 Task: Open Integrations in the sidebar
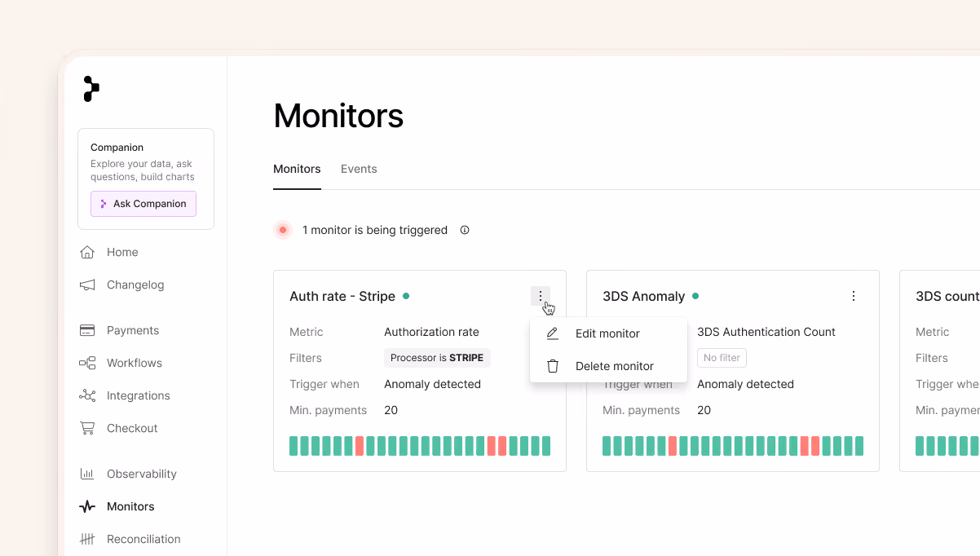[x=139, y=395]
